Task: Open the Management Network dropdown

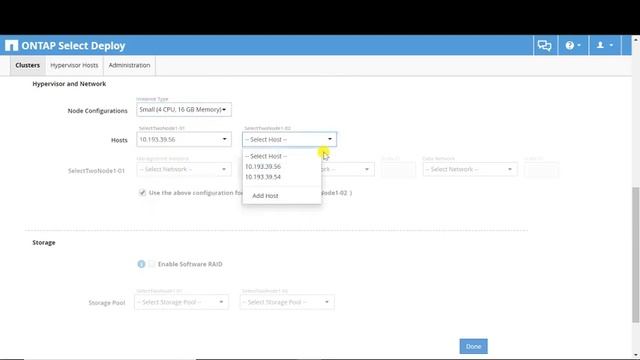Action: pos(184,169)
